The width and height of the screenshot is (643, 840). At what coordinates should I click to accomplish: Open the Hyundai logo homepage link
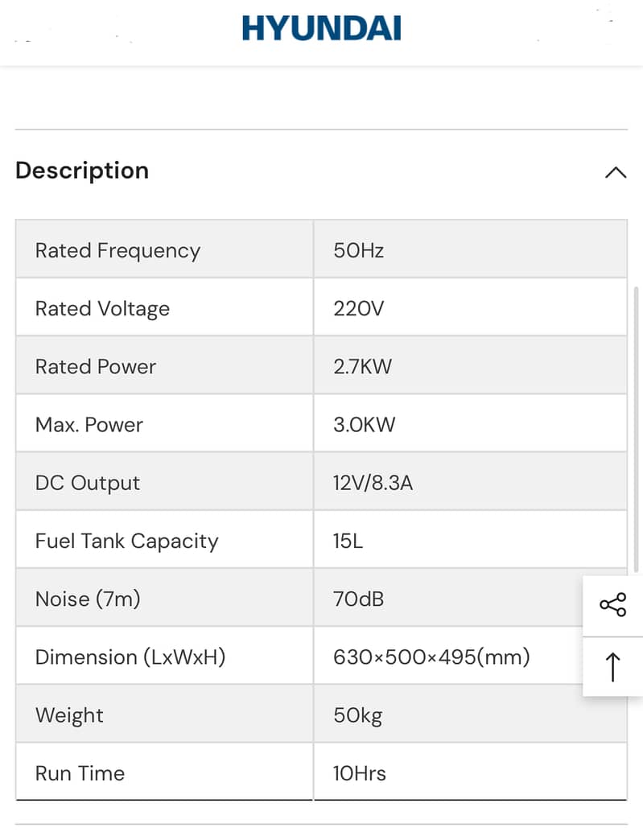322,28
